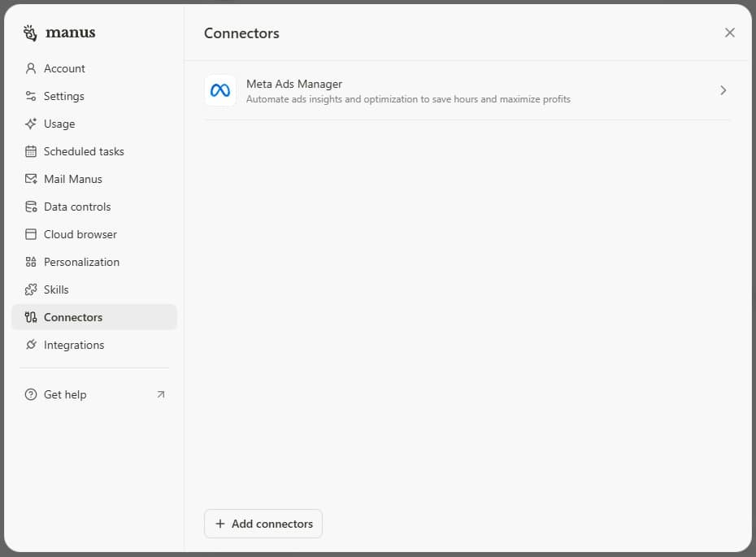Open the Personalization settings page

[81, 262]
